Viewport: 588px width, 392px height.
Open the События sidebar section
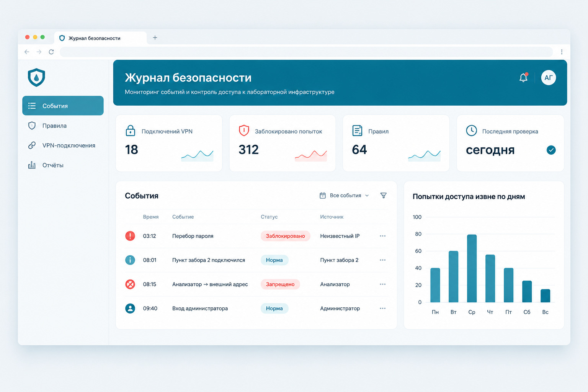pyautogui.click(x=63, y=106)
